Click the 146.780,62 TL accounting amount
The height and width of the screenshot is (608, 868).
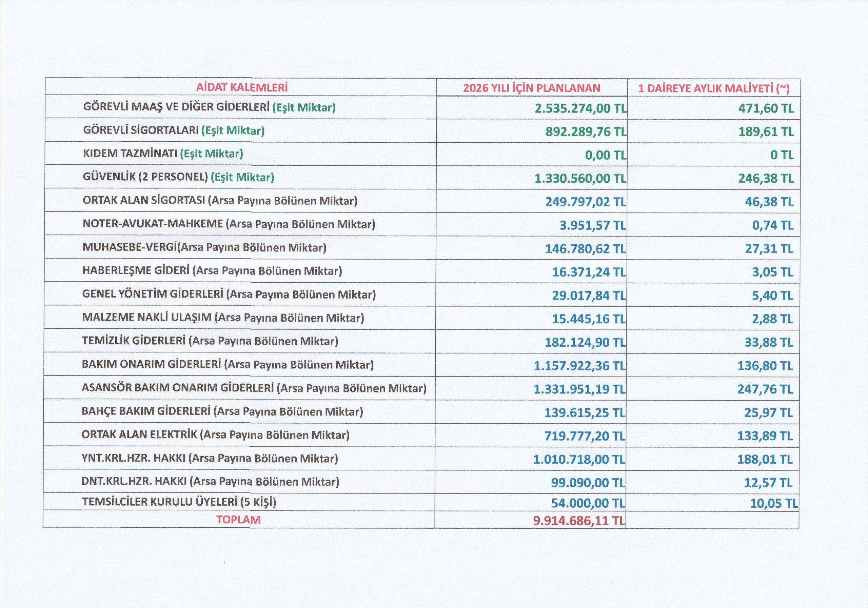click(585, 249)
